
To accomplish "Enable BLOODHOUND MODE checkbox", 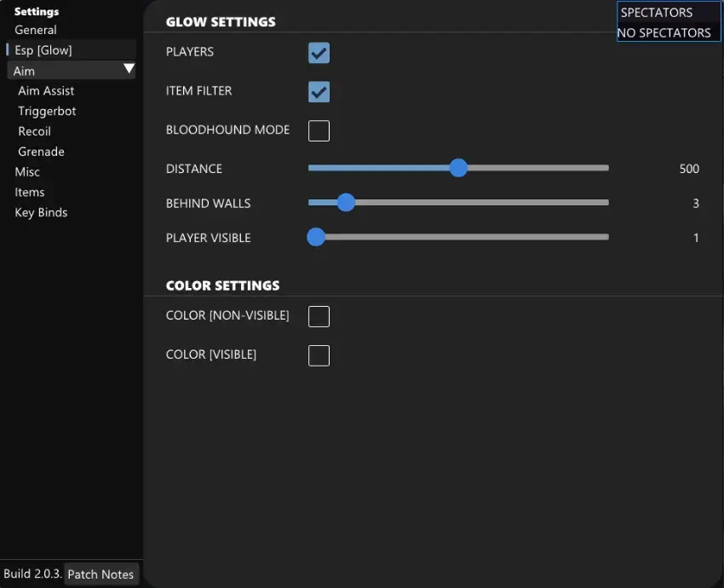I will coord(319,131).
